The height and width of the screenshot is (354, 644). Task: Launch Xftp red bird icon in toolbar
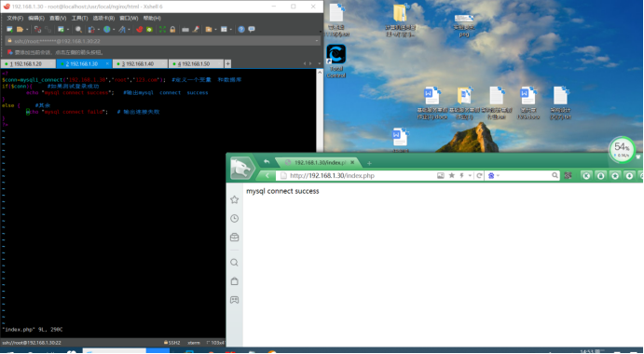[139, 29]
